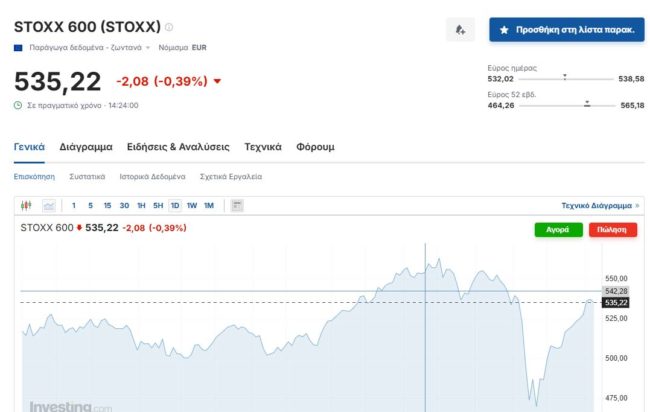Open Τεχνικό Διάγραμμα via the double arrow
The height and width of the screenshot is (412, 650).
click(637, 205)
